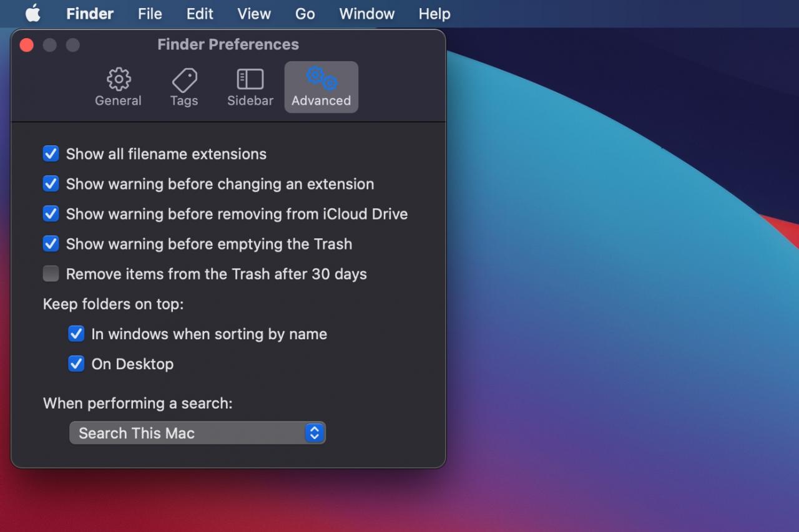Enable Remove items from Trash after 30 days

coord(51,273)
